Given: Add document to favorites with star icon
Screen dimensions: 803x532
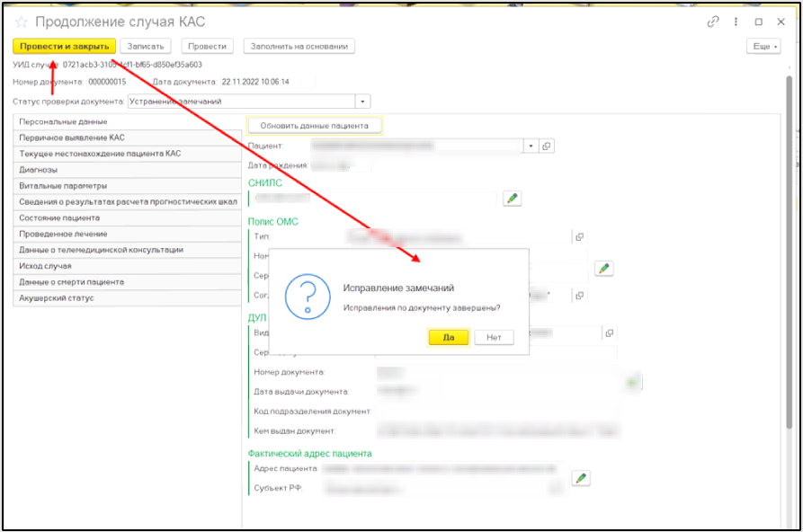Looking at the screenshot, I should coord(22,22).
